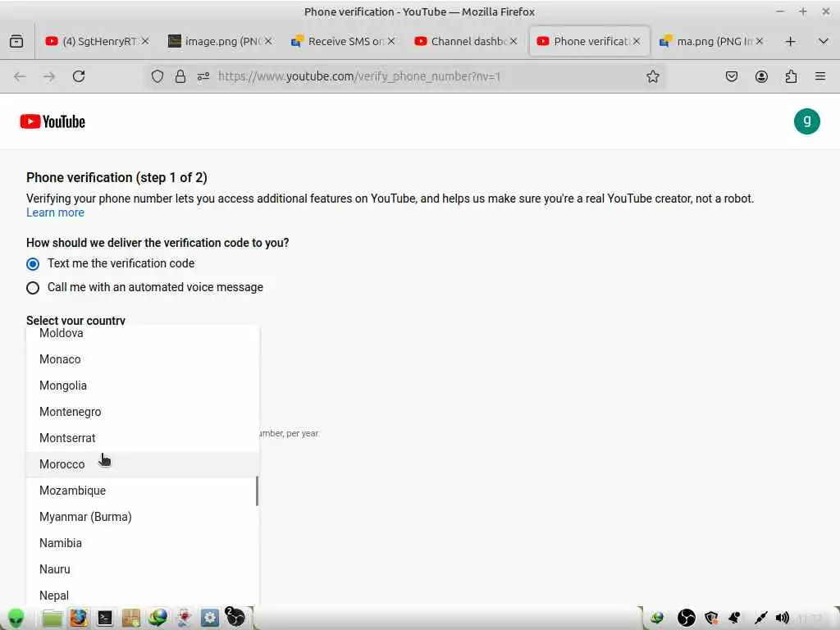Open the site permissions icon in the address bar
The width and height of the screenshot is (840, 630).
(203, 76)
